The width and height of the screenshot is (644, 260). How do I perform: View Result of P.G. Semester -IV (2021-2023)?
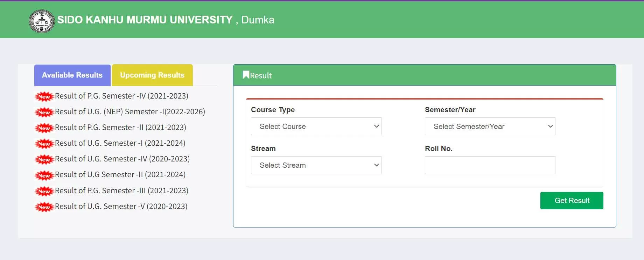pos(121,96)
